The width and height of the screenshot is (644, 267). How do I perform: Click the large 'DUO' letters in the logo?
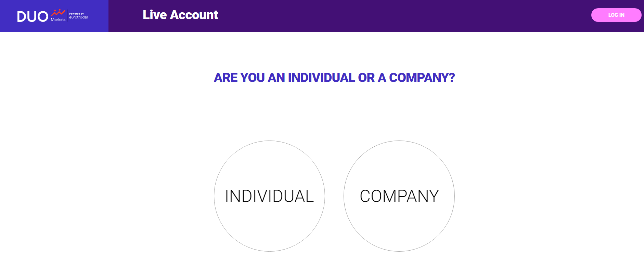[33, 16]
